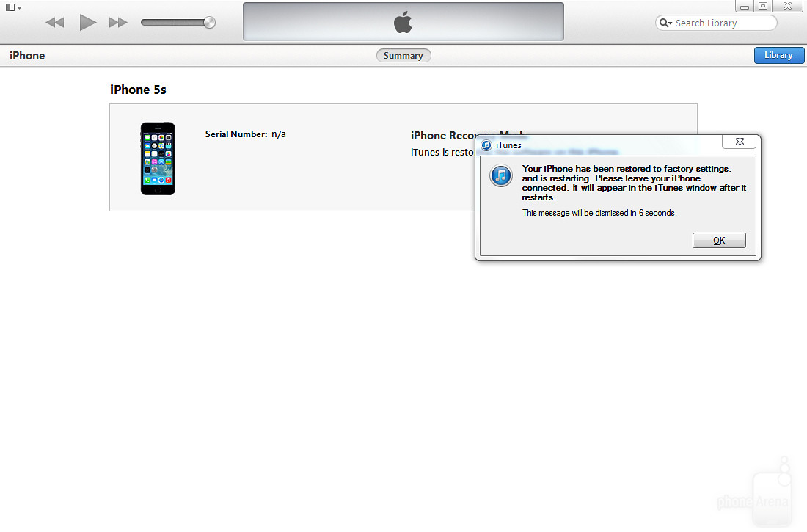Select the Summary tab
807x532 pixels.
coord(403,56)
